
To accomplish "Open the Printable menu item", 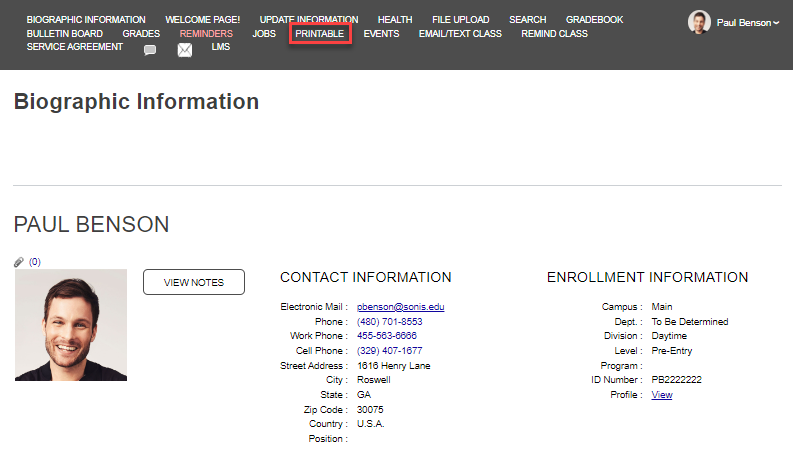I will (320, 34).
